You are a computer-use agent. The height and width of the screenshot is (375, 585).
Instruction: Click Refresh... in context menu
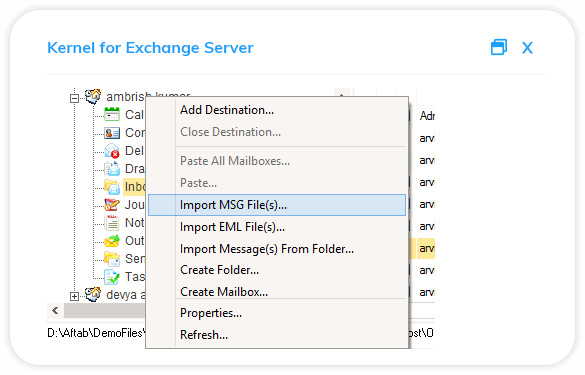pos(277,335)
